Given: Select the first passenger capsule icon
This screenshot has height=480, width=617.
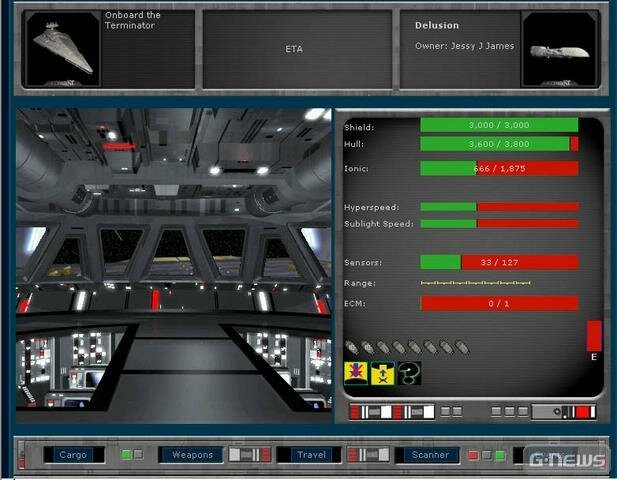Looking at the screenshot, I should pos(351,347).
